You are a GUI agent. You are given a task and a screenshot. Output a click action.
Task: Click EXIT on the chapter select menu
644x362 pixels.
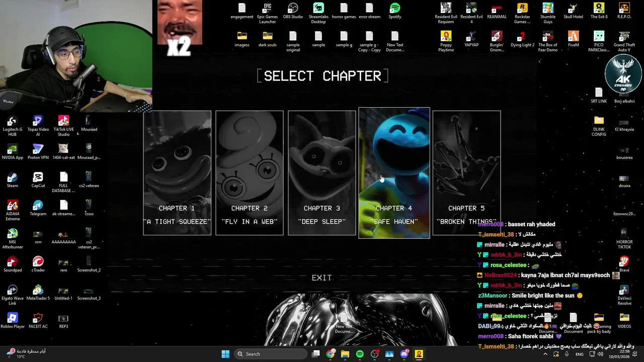(x=321, y=278)
